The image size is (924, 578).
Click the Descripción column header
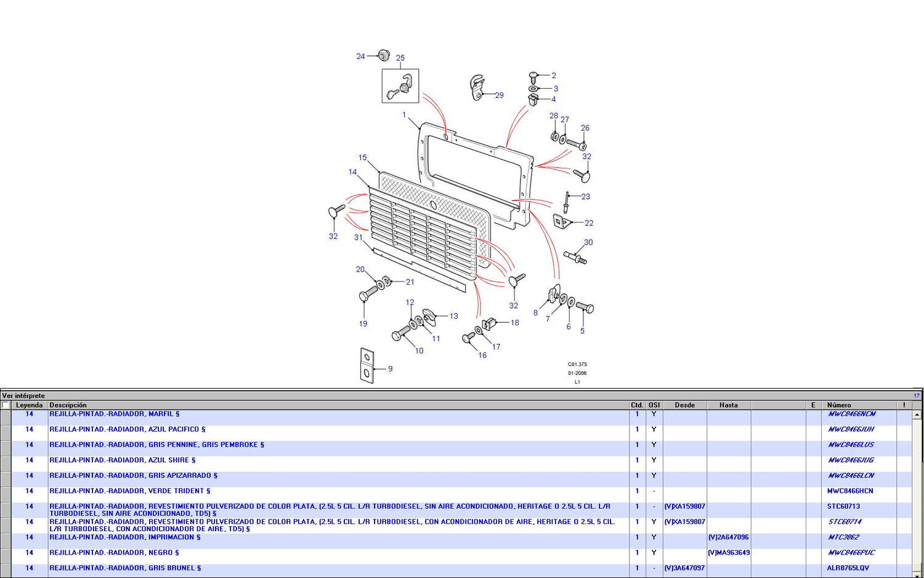(x=68, y=405)
